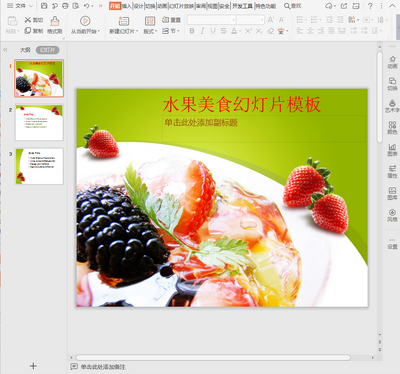Open the Design (设计) ribbon tab
The image size is (400, 374).
coord(138,6)
